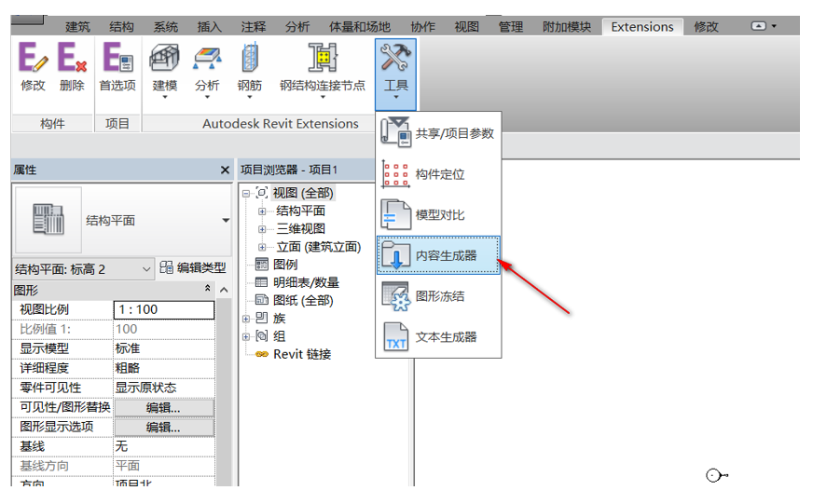Expand the 结构平面 tree node
Image resolution: width=813 pixels, height=504 pixels.
coord(262,211)
